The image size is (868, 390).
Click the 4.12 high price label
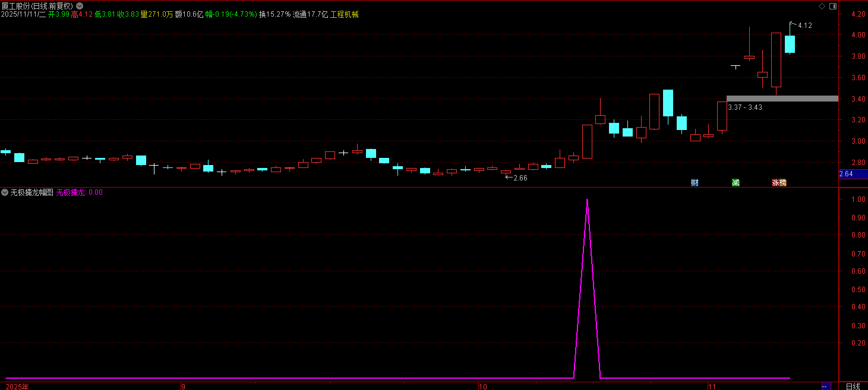point(804,26)
